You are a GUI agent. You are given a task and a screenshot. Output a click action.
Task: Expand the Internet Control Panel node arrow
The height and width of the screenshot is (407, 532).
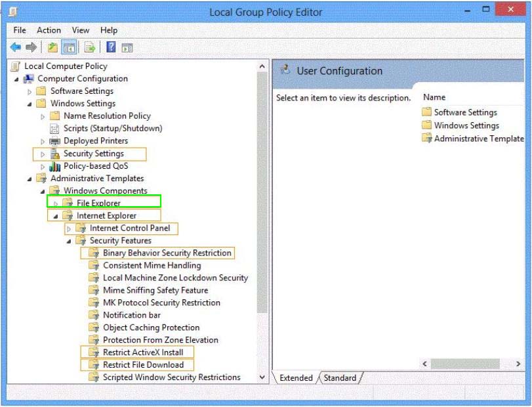pyautogui.click(x=68, y=229)
